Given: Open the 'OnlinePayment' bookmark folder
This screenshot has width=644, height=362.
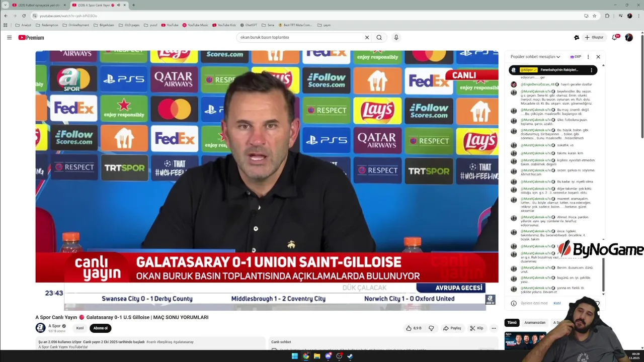Looking at the screenshot, I should pos(76,25).
